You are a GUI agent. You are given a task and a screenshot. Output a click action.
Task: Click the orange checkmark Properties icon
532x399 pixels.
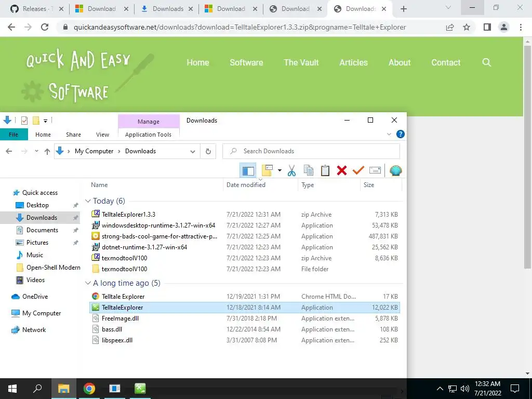pyautogui.click(x=358, y=170)
